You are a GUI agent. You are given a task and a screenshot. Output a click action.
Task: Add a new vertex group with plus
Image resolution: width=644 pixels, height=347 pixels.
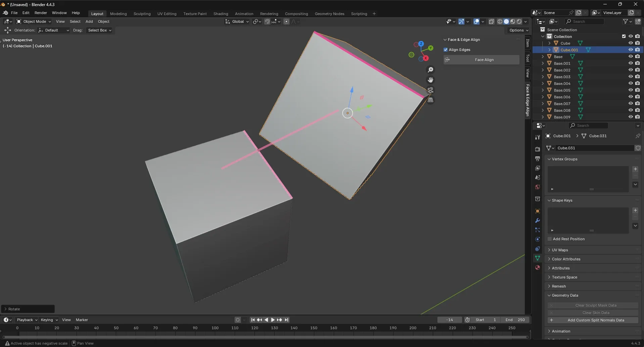635,169
